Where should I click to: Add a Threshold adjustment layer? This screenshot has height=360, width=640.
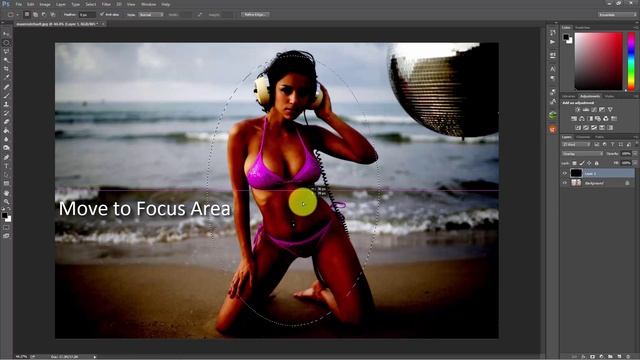[x=594, y=128]
